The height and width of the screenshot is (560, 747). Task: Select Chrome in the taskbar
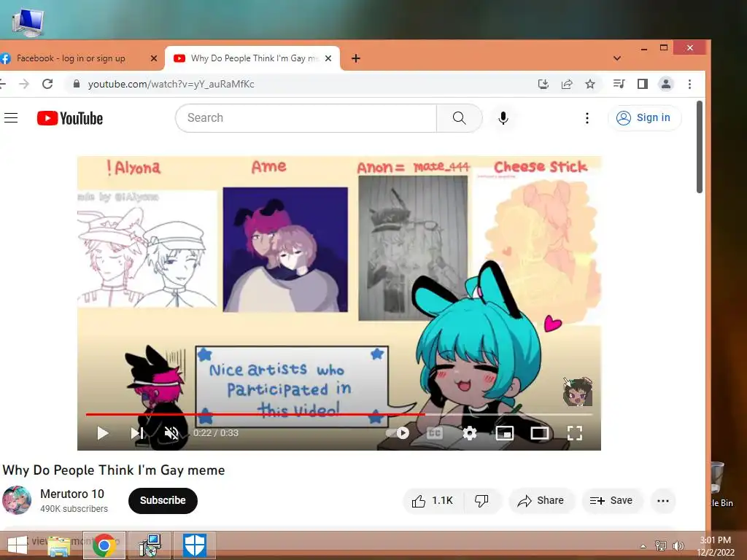[x=104, y=545]
